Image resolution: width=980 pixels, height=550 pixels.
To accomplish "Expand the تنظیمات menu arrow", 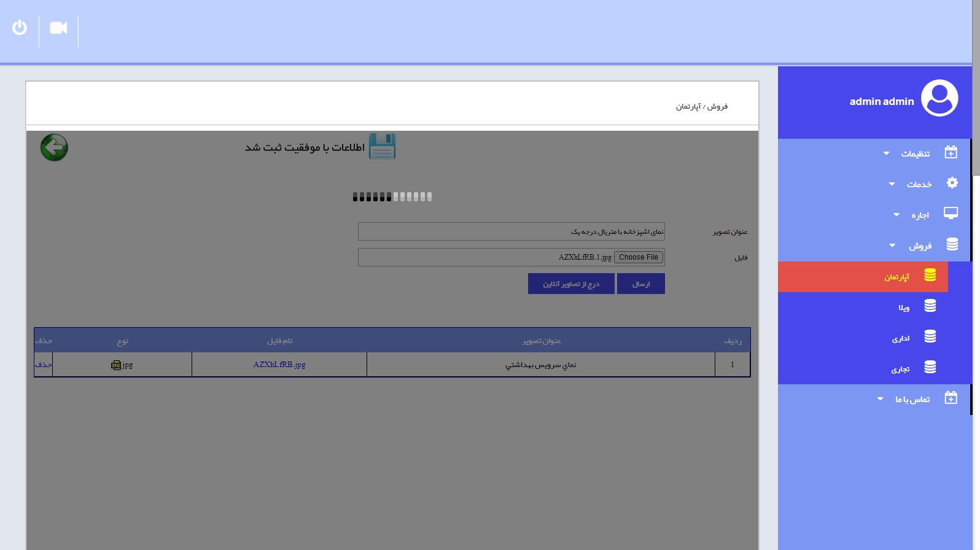I will 886,153.
